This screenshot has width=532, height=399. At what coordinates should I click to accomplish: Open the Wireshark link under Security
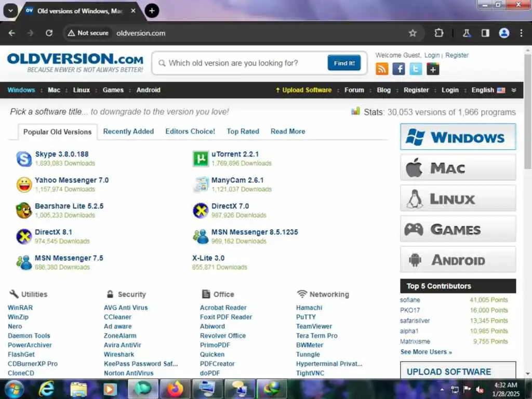click(119, 354)
